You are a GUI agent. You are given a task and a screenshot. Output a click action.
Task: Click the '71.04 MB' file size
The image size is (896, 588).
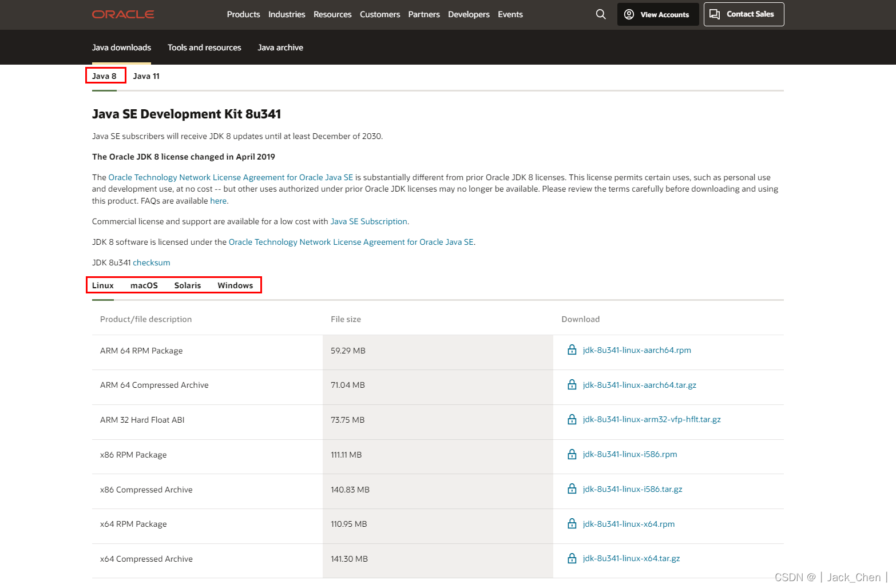tap(348, 385)
